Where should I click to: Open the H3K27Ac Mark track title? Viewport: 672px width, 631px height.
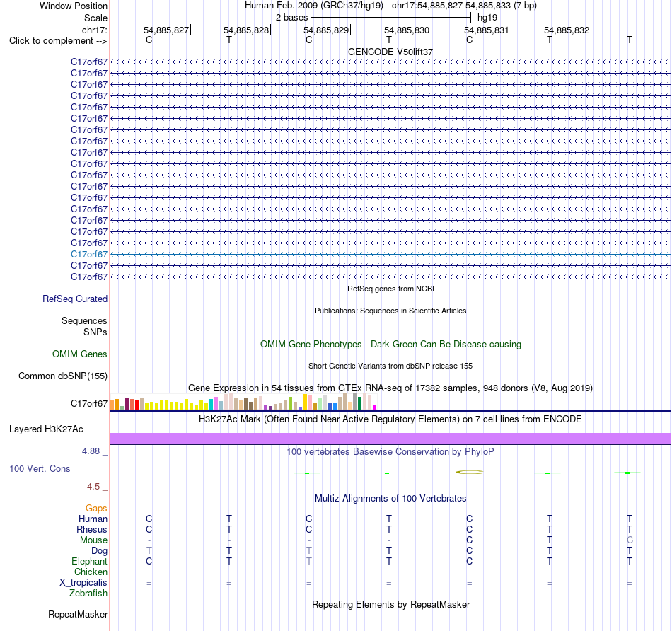390,419
